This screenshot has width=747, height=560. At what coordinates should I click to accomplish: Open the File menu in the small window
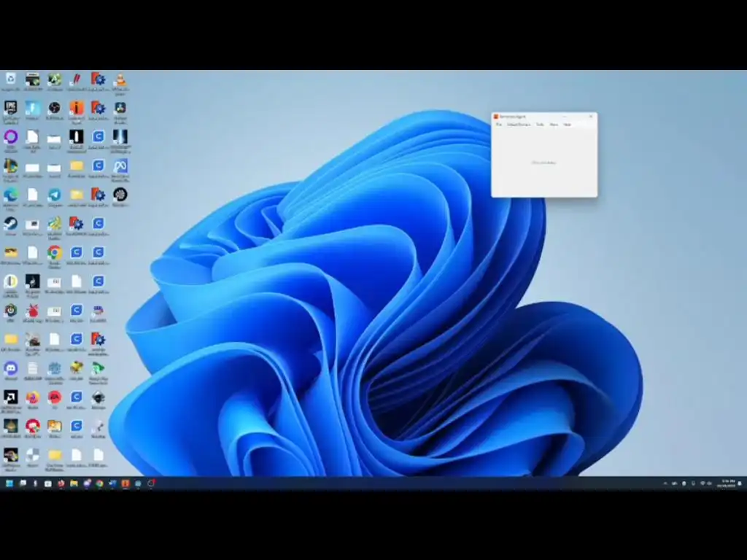pyautogui.click(x=499, y=124)
